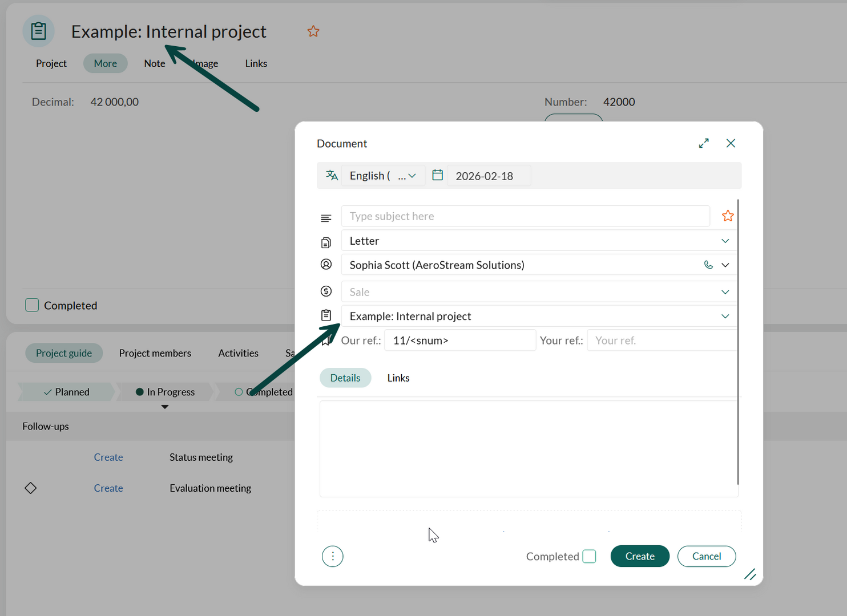Image resolution: width=847 pixels, height=616 pixels.
Task: Tick the Completed checkbox in Document dialog
Action: tap(590, 556)
